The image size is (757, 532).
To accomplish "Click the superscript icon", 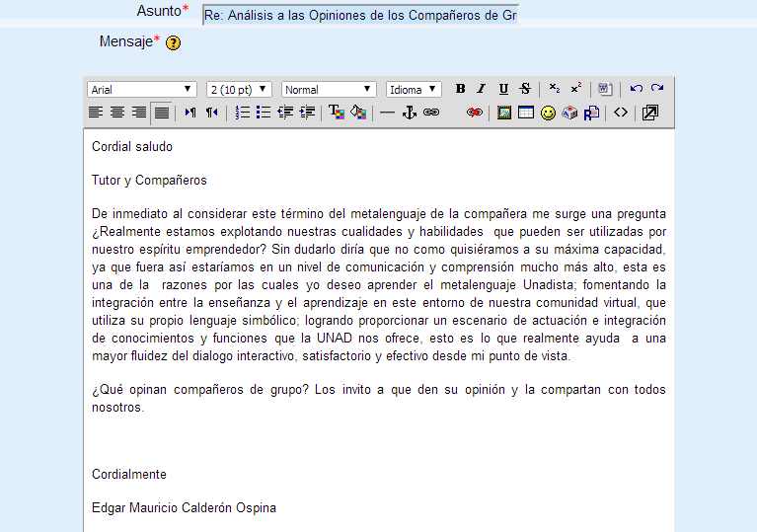I will point(575,89).
